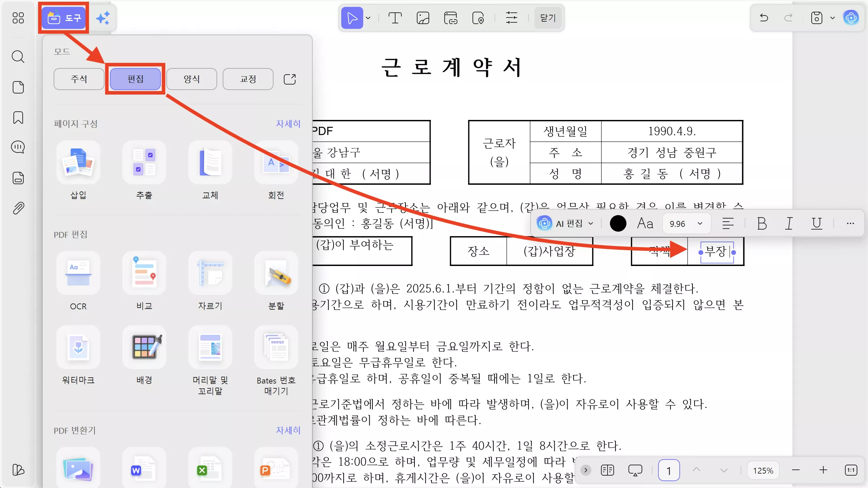Screen dimensions: 868x488
Task: Select the 자르기 tool
Action: pos(210,273)
